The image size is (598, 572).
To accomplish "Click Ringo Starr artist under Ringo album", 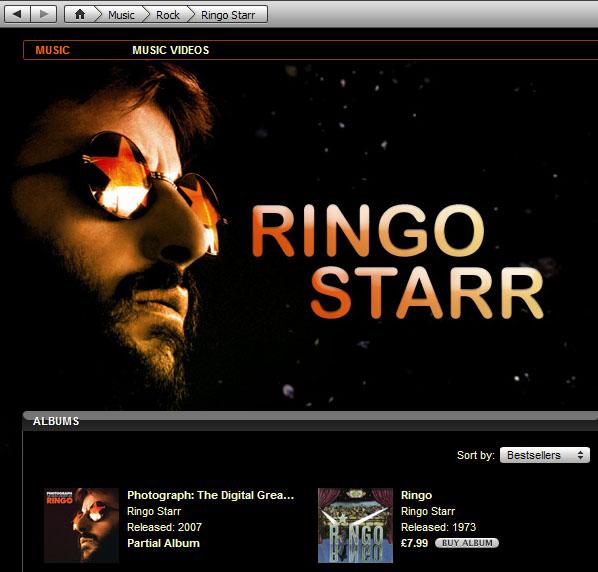I will click(x=428, y=511).
